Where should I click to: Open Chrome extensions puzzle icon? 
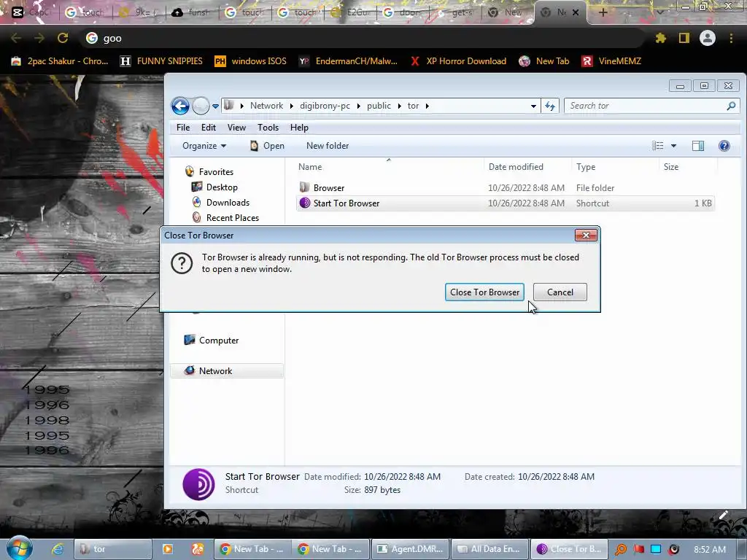point(660,38)
